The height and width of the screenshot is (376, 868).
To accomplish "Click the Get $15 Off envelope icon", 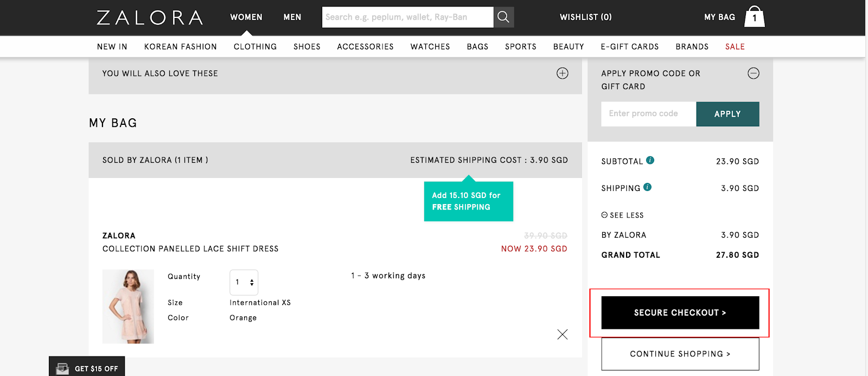I will (x=63, y=368).
